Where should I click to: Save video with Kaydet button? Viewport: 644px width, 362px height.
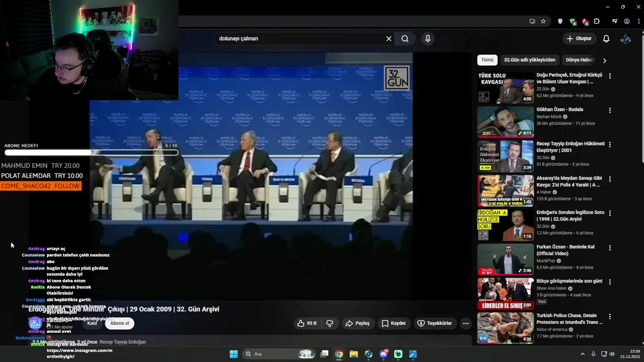pyautogui.click(x=393, y=323)
